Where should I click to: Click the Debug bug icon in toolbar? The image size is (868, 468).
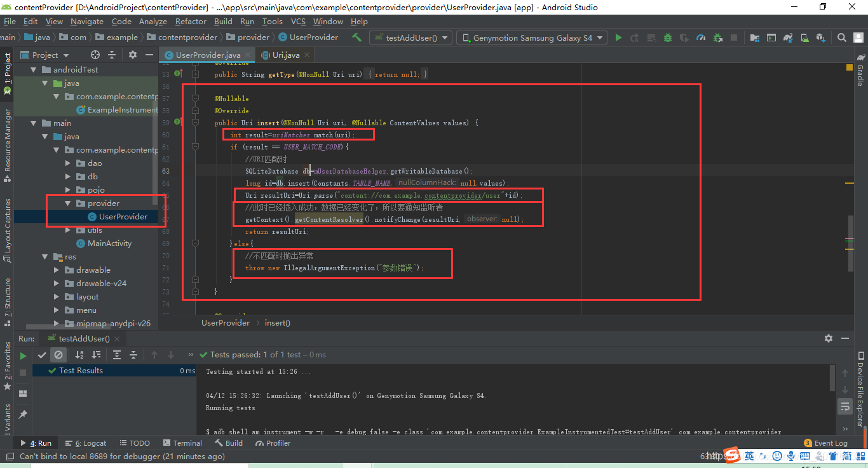click(667, 38)
